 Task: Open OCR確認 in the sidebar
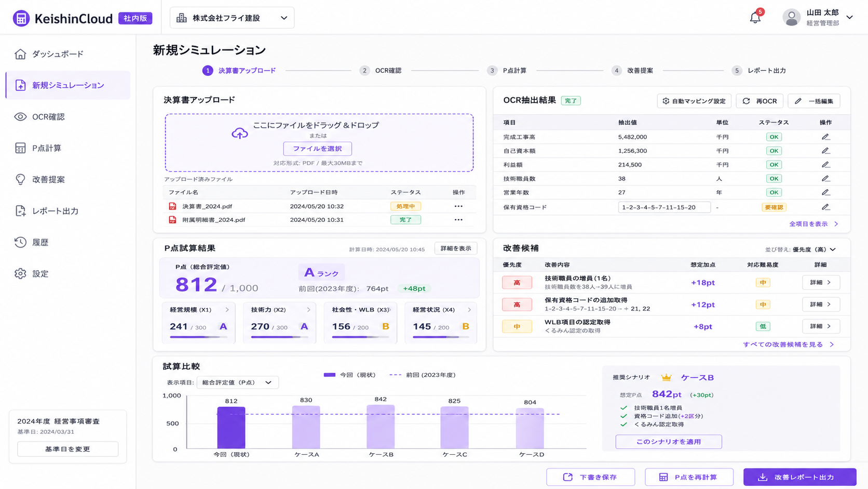[x=67, y=117]
